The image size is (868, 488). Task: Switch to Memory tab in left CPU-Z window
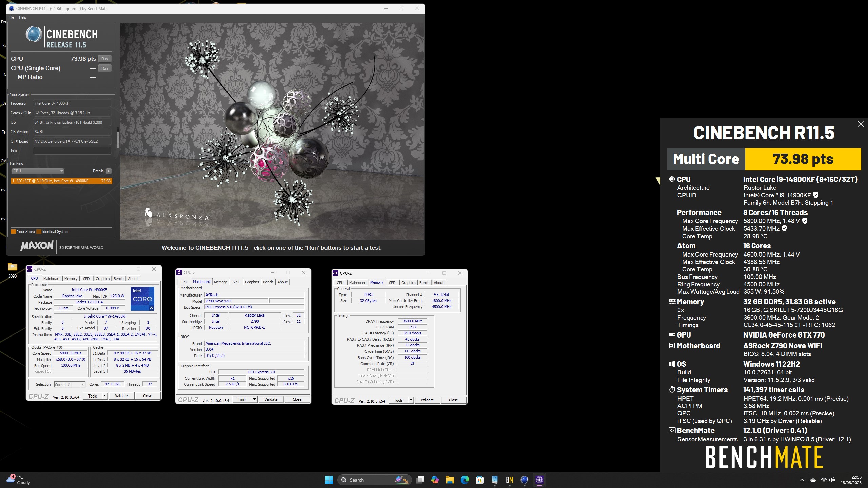[x=71, y=279]
